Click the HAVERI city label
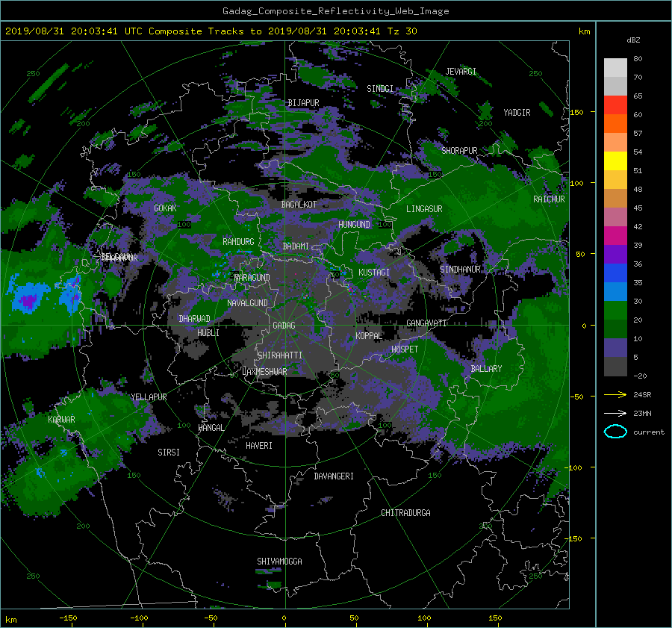This screenshot has width=672, height=628. click(x=259, y=446)
